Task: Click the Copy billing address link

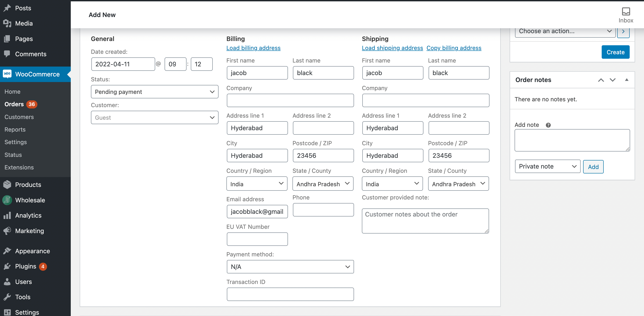Action: 453,48
